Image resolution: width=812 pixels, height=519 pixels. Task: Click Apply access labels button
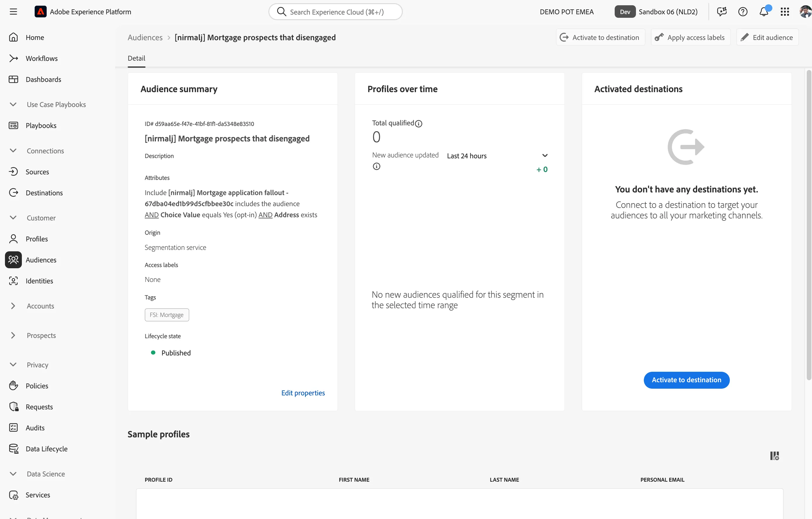pos(690,37)
